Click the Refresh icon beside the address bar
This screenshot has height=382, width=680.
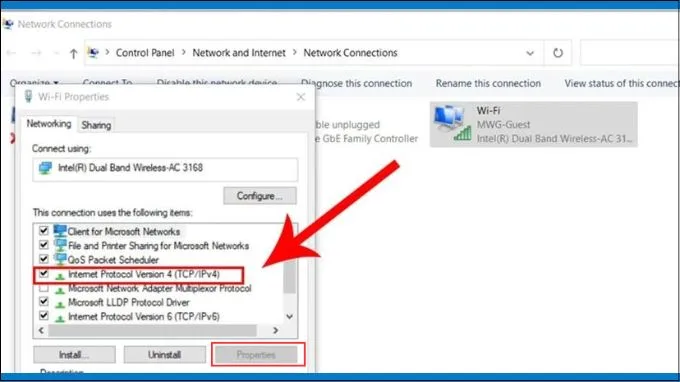point(558,53)
